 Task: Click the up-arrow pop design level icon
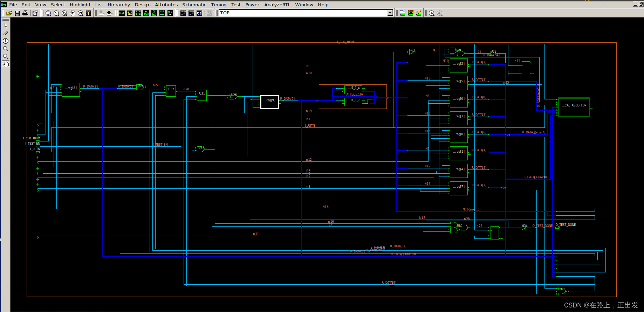[x=109, y=13]
